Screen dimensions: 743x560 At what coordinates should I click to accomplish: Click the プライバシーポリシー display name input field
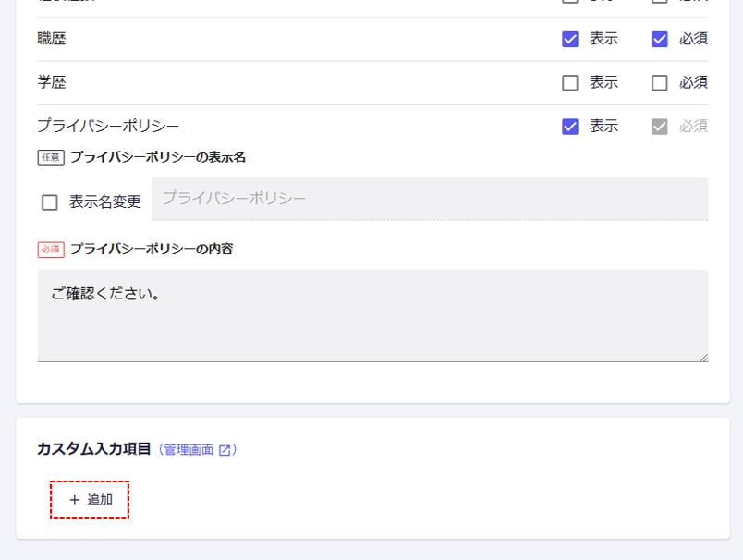tap(430, 198)
